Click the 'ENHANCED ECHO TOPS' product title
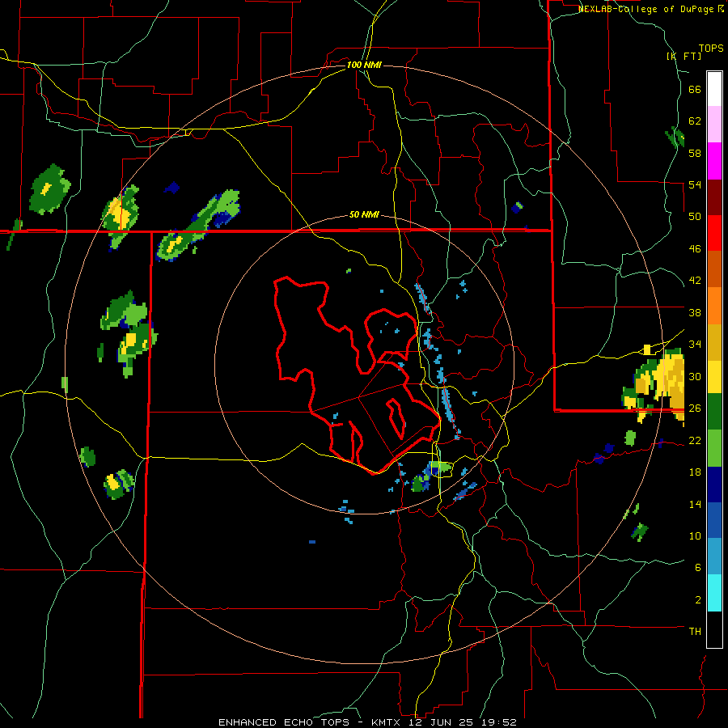 click(284, 722)
